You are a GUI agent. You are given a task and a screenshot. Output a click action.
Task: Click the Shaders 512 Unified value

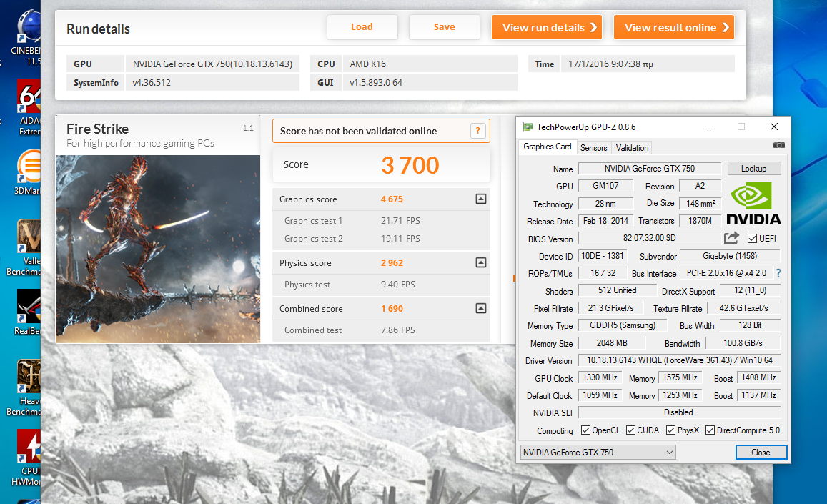point(617,290)
